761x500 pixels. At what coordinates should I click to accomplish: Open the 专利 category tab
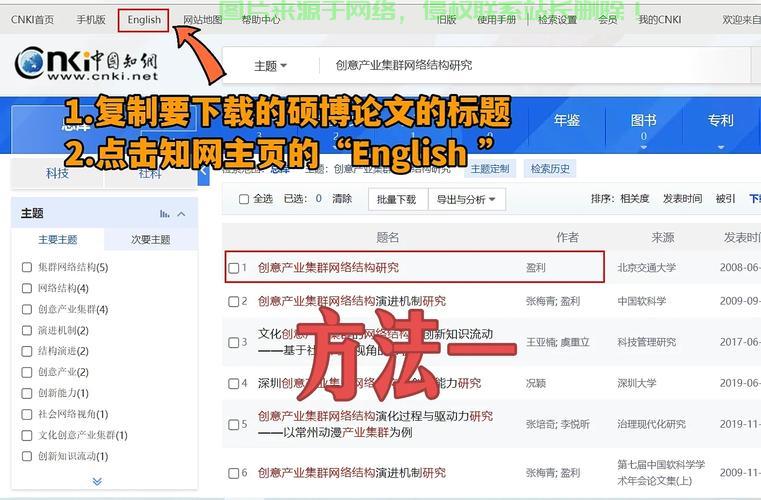coord(720,120)
